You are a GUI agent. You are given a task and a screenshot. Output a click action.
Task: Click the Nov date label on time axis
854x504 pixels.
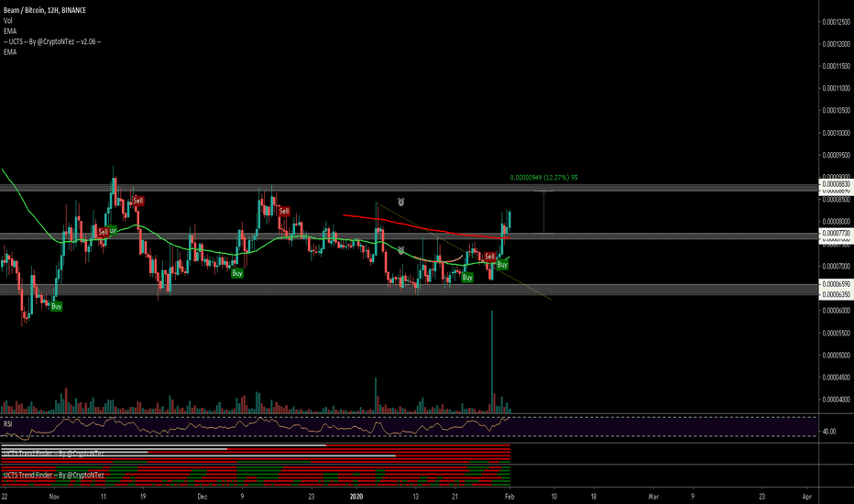53,497
